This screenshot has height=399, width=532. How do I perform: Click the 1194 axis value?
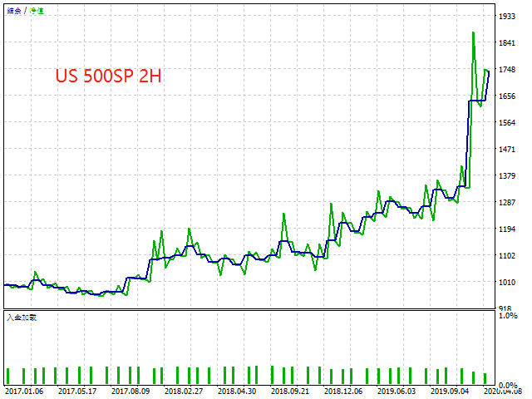[x=507, y=229]
